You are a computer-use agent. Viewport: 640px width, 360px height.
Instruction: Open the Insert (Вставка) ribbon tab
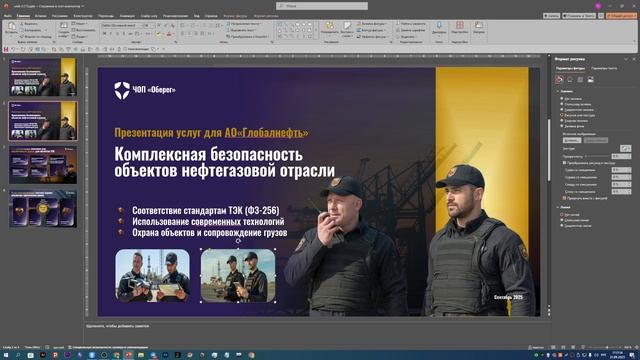pyautogui.click(x=40, y=16)
